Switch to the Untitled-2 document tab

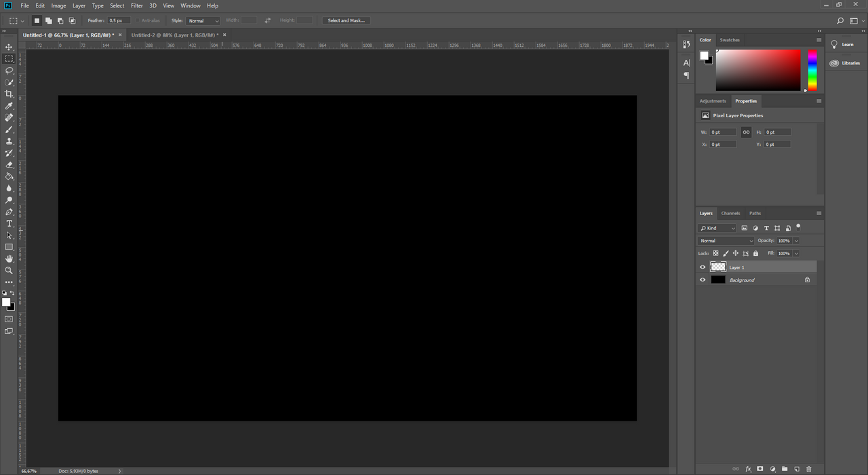coord(175,35)
